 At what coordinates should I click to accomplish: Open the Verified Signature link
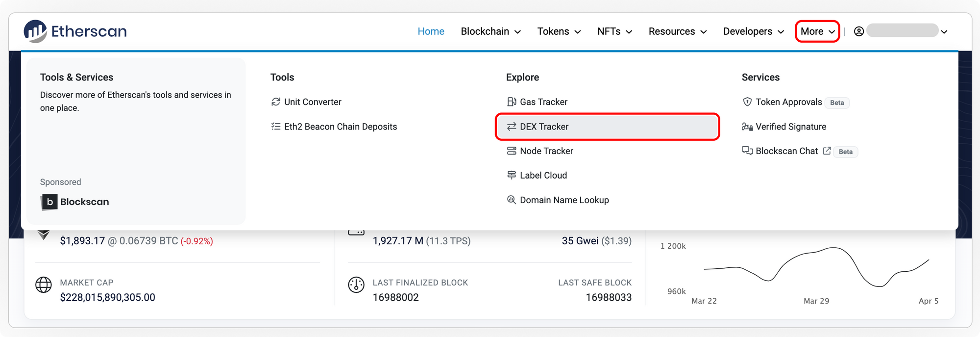[790, 127]
